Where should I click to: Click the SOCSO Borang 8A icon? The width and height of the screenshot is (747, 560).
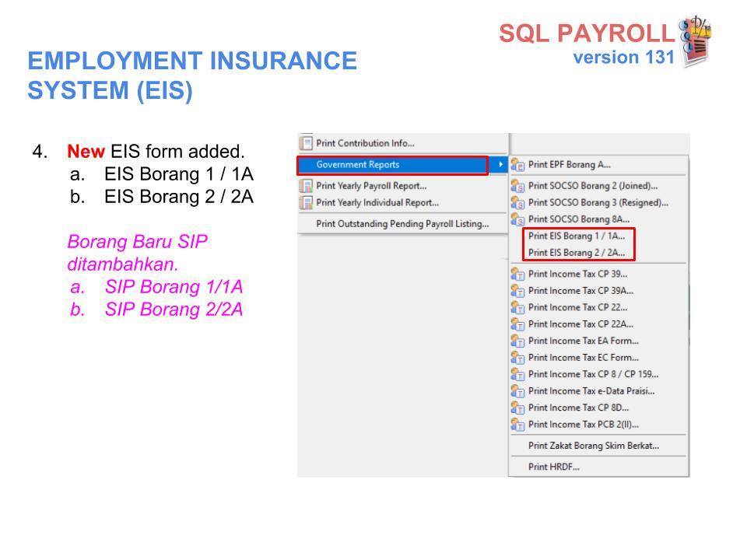[518, 219]
